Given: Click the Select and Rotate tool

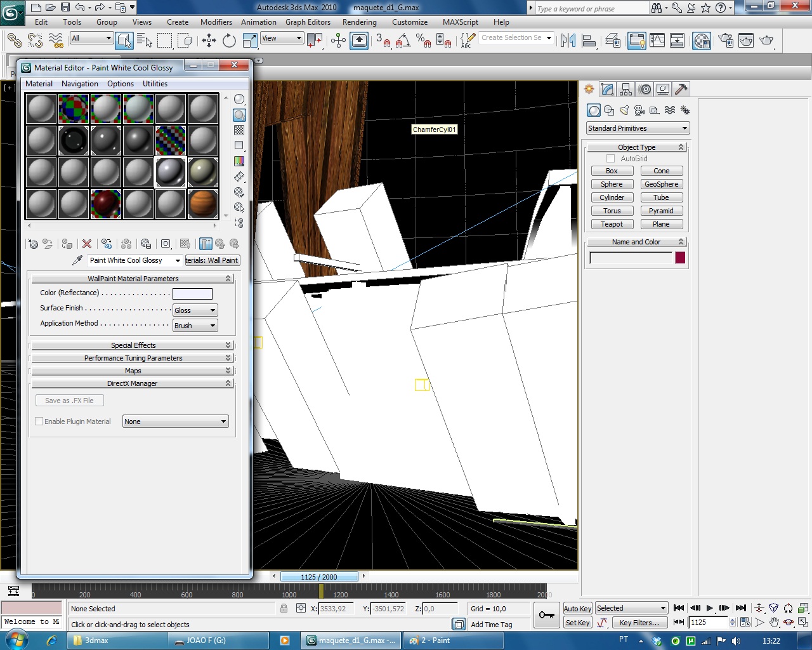Looking at the screenshot, I should tap(229, 41).
